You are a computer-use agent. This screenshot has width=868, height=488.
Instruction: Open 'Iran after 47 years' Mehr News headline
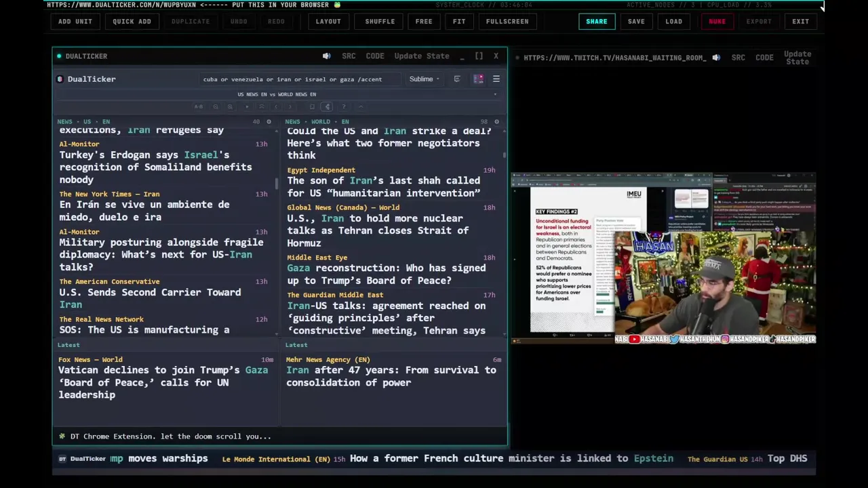pos(391,376)
